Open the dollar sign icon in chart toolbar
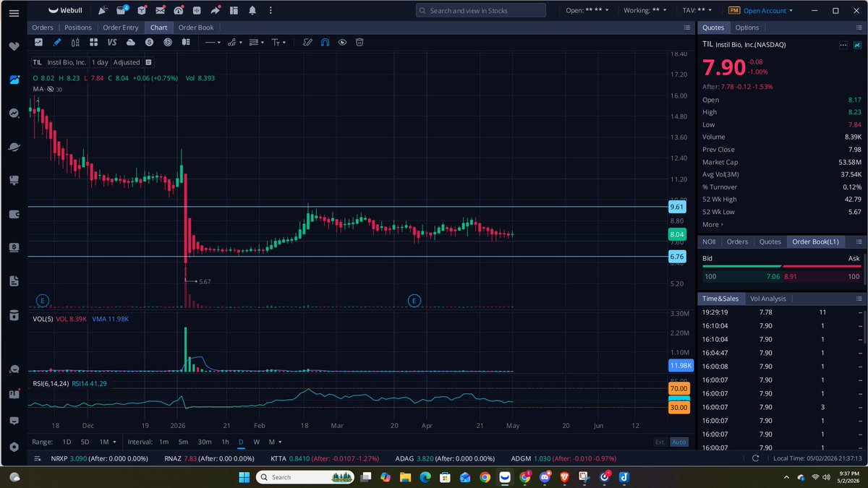The height and width of the screenshot is (488, 868). tap(149, 43)
